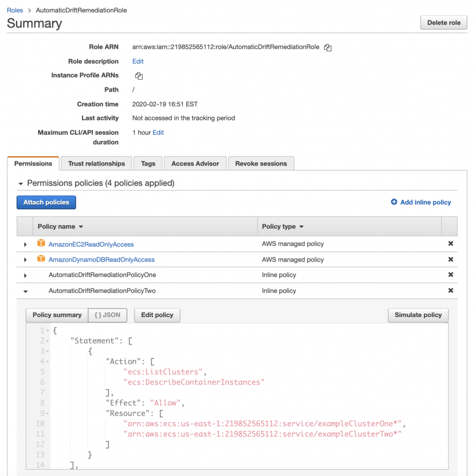The height and width of the screenshot is (476, 475).
Task: Detach the AmazonEC2ReadOnlyAccess policy with its X
Action: [x=451, y=244]
